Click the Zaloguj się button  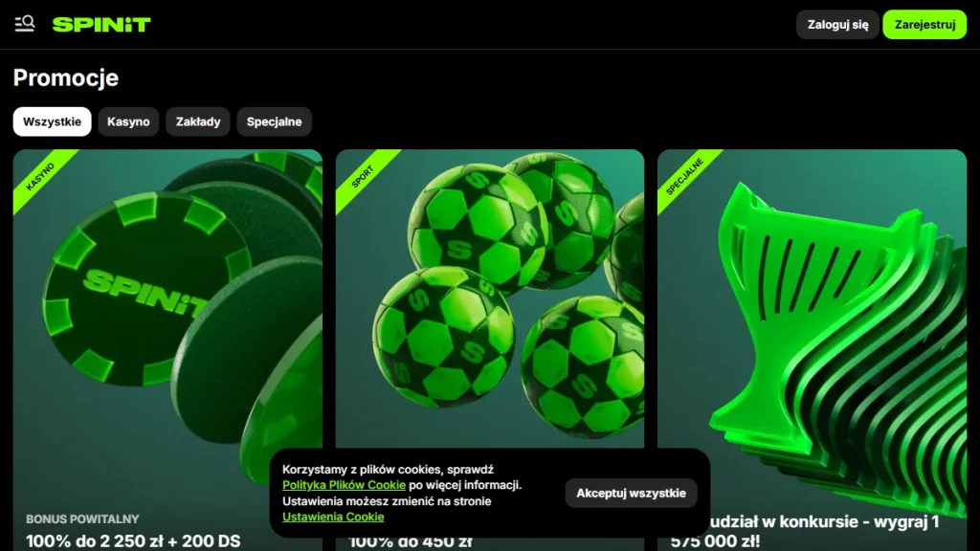coord(837,24)
